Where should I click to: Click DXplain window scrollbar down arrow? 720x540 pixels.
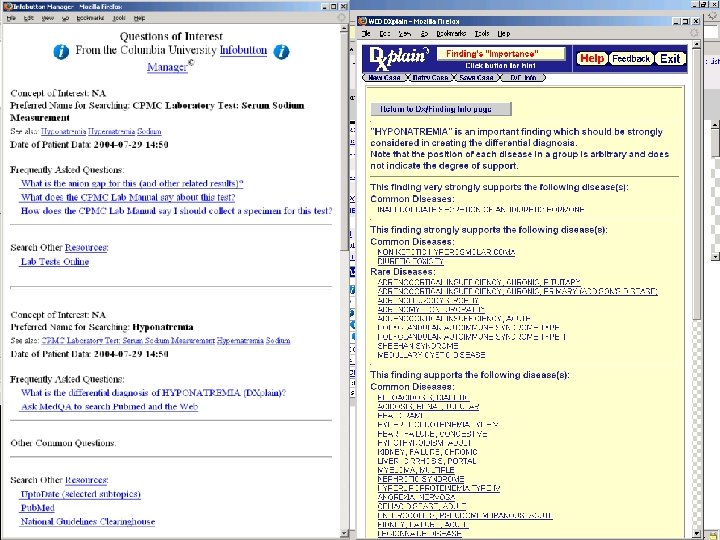click(697, 533)
